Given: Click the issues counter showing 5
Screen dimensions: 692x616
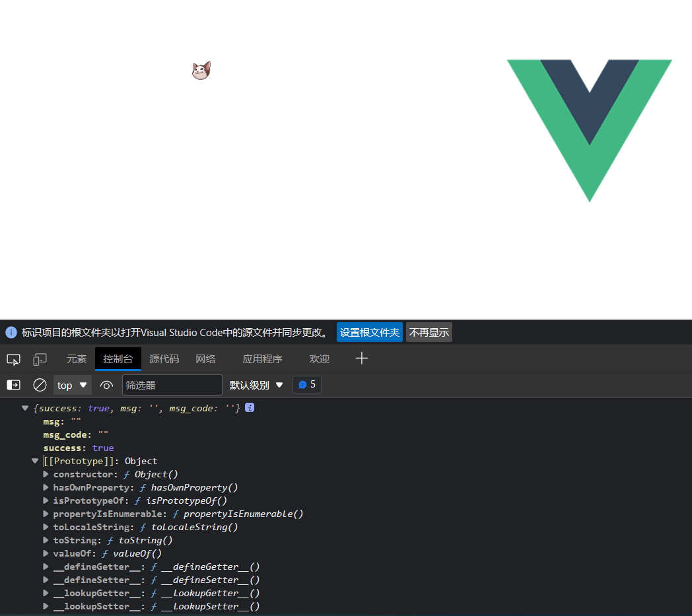Looking at the screenshot, I should pos(307,384).
